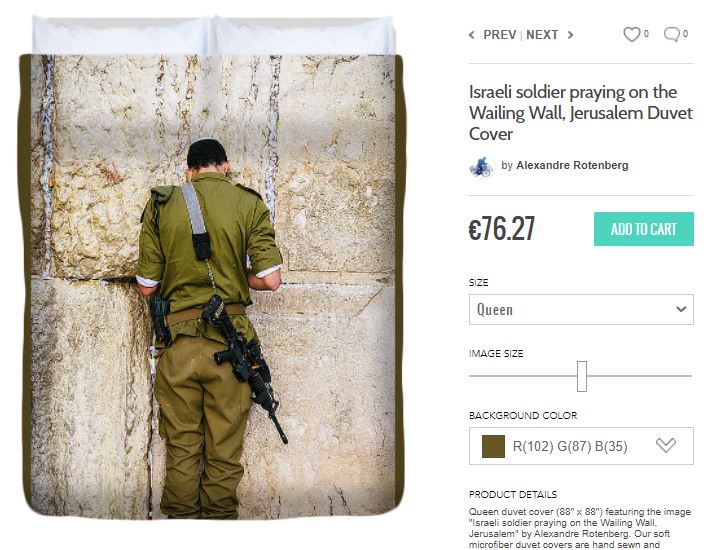Expand size list with chevron arrow
Image resolution: width=721 pixels, height=550 pixels.
(x=681, y=309)
